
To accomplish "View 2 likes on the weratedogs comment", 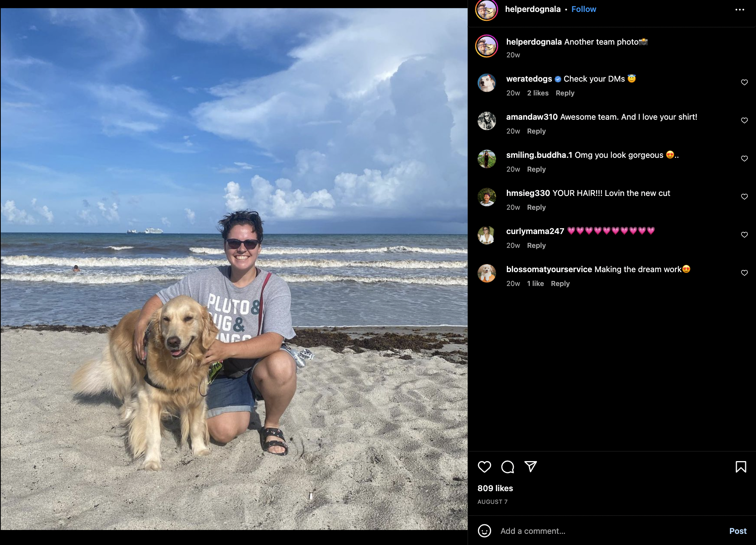I will click(x=538, y=93).
